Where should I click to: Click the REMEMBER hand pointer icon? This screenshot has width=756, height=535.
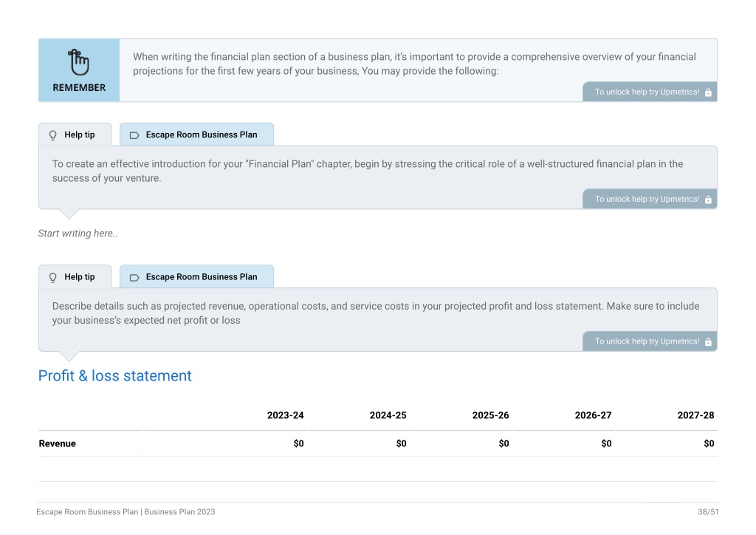[x=78, y=62]
